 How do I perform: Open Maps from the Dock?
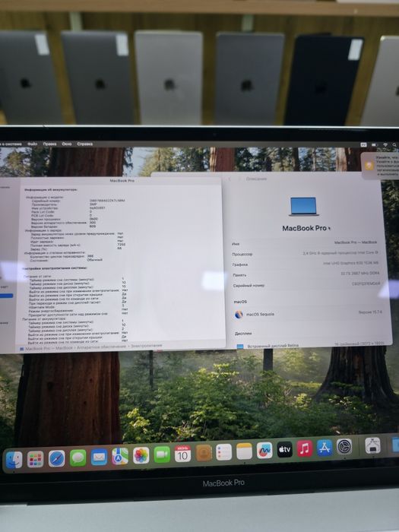[120, 456]
